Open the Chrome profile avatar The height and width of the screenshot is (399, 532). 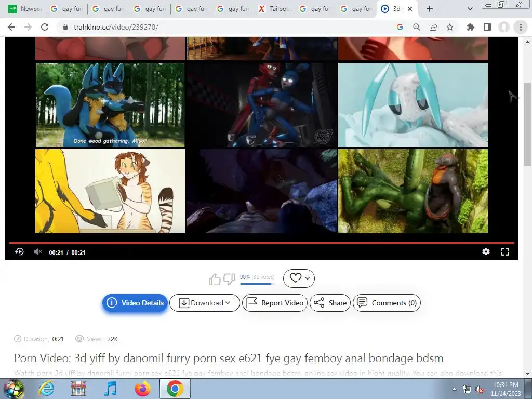point(504,27)
